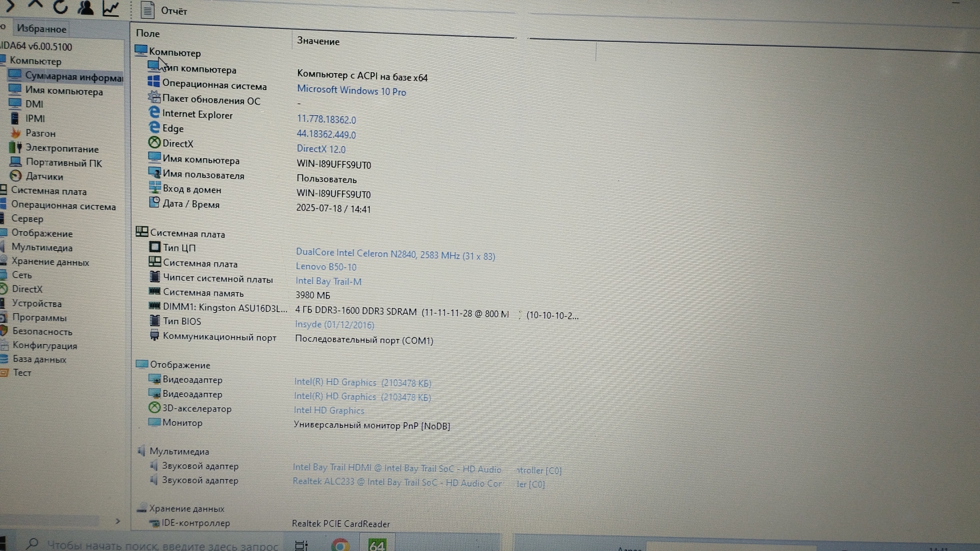Click the Поле column header

coord(148,34)
